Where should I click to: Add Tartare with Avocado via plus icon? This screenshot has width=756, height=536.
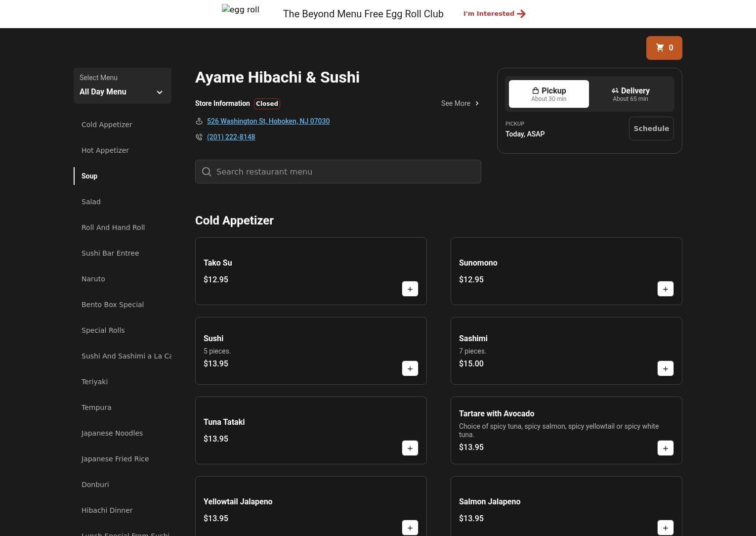(x=665, y=448)
